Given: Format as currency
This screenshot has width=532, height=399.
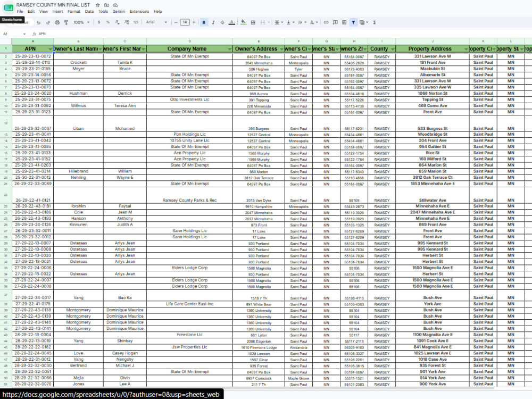Looking at the screenshot, I should coord(99,22).
